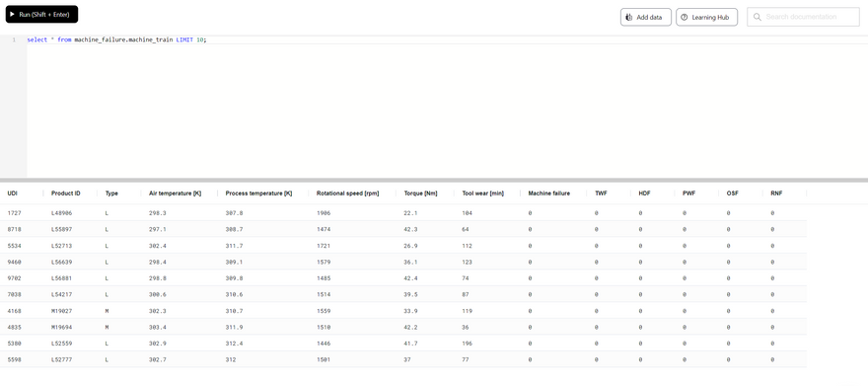Click rotational speed value 1721
This screenshot has height=386, width=868.
324,246
